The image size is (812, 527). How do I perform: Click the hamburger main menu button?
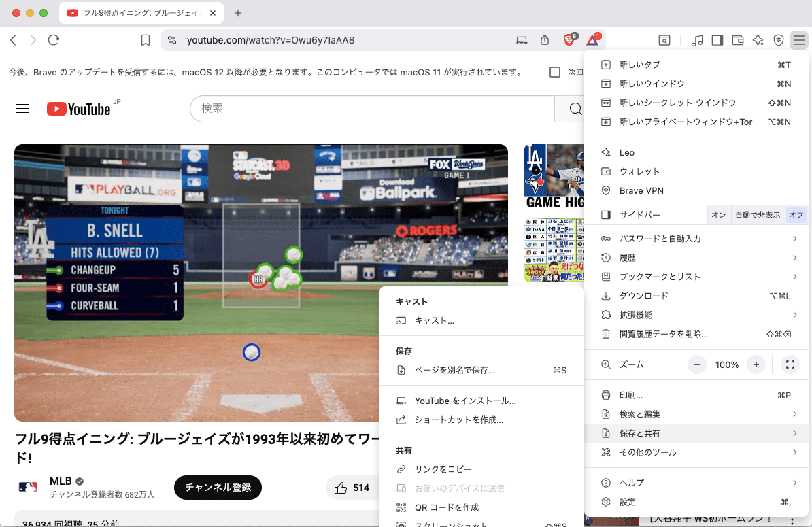tap(799, 40)
